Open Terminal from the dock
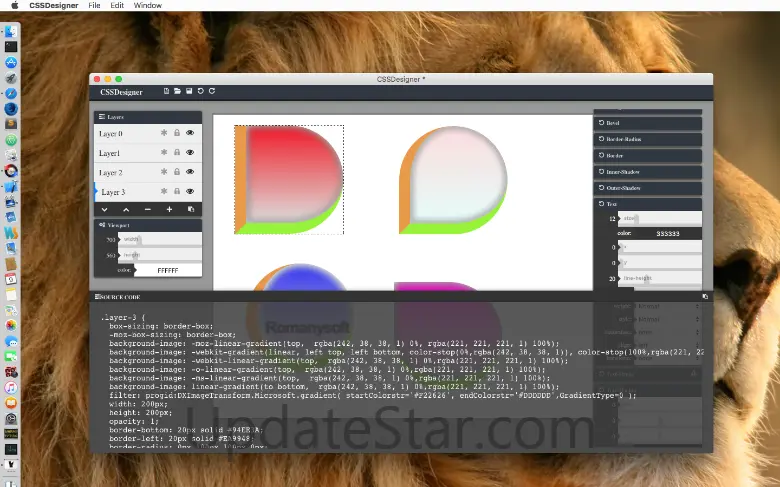Image resolution: width=780 pixels, height=487 pixels. tap(11, 47)
